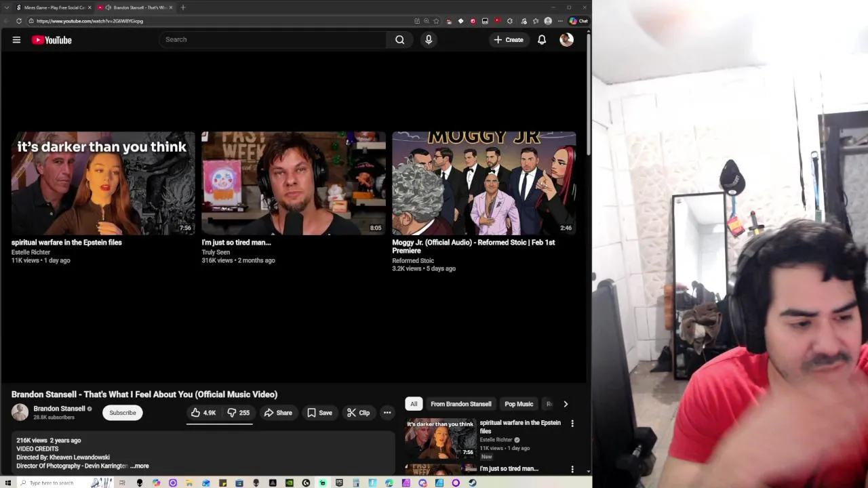
Task: Like the video with 4.9K thumbs up
Action: [x=203, y=413]
